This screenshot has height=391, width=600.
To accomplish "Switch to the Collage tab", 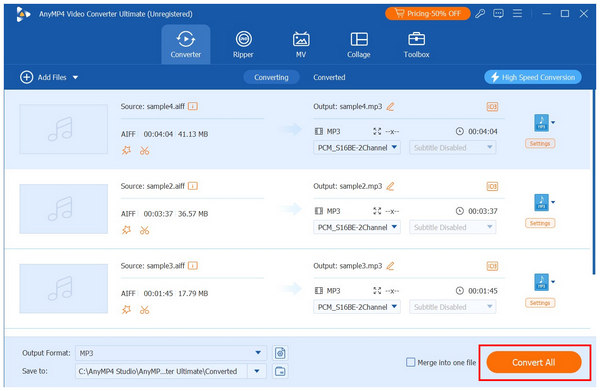I will click(x=359, y=44).
